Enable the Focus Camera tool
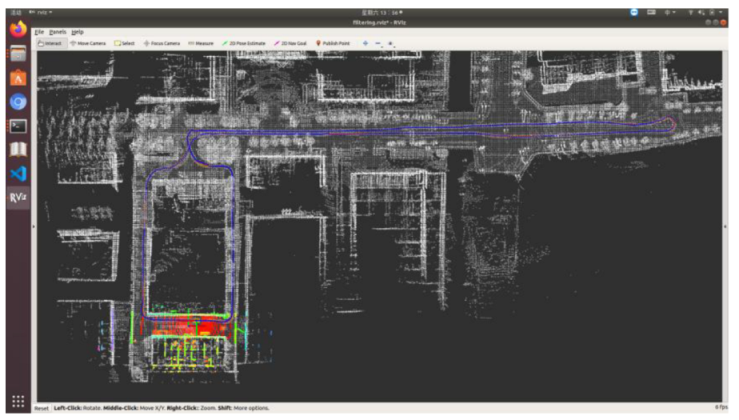Viewport: 739px width, 420px height. [162, 44]
